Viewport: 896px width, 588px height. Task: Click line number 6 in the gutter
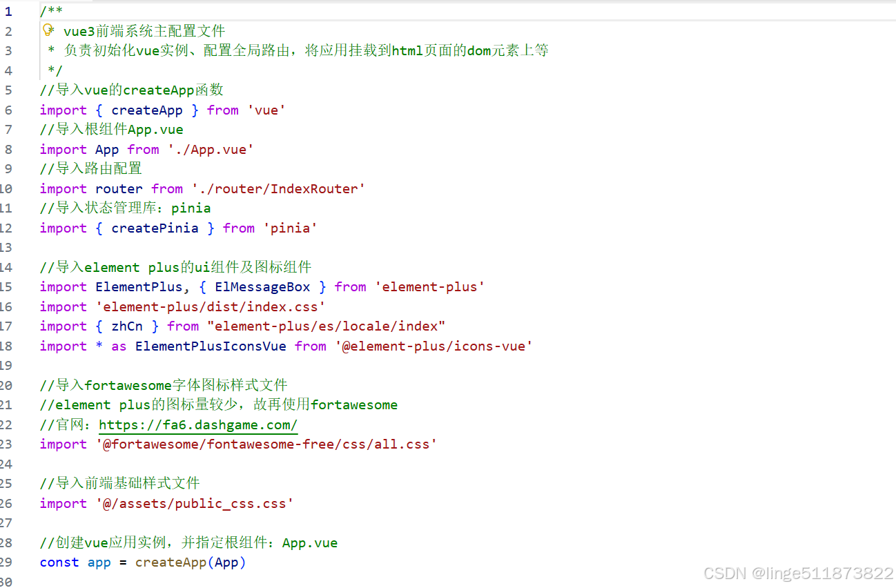(x=8, y=110)
